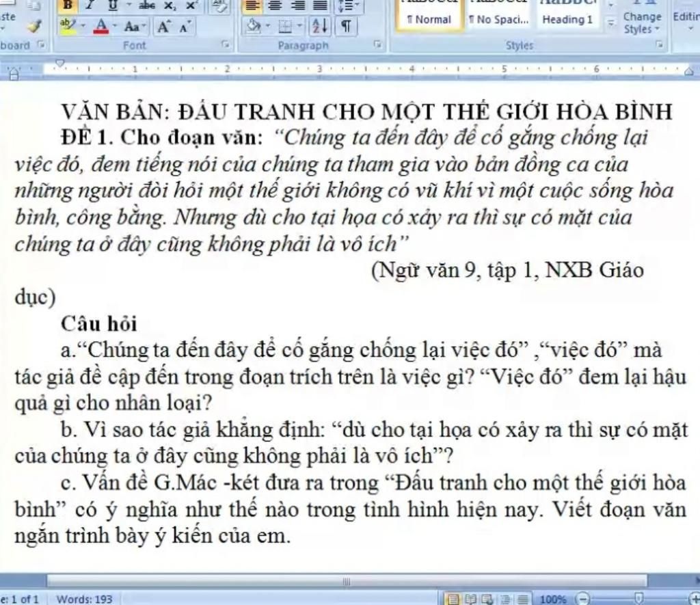Click the Grow Font icon
The height and width of the screenshot is (605, 700).
click(x=165, y=27)
